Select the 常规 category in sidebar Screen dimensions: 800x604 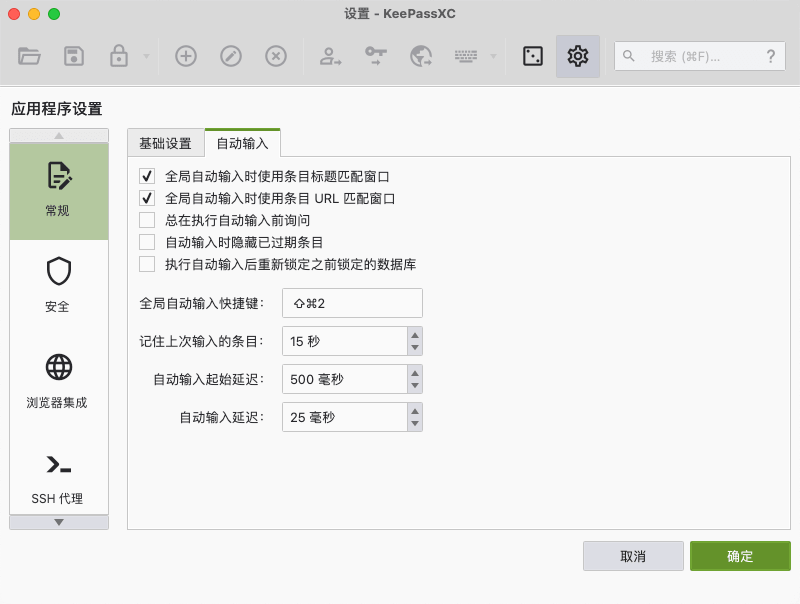(59, 191)
